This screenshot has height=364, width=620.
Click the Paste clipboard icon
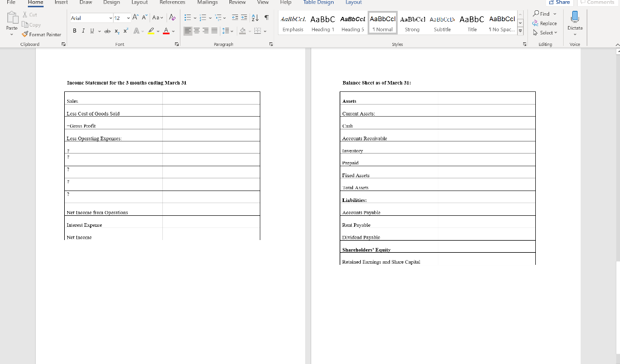pos(12,18)
